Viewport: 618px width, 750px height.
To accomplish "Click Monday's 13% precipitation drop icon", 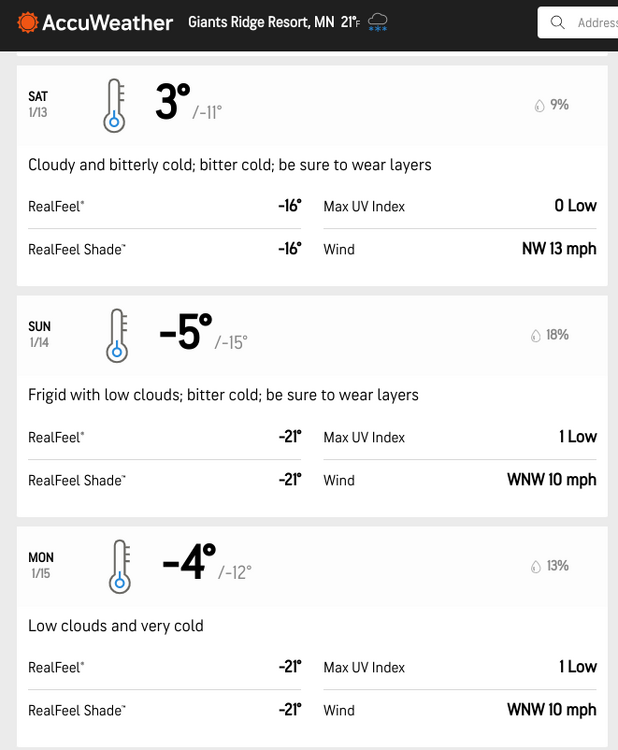I will tap(536, 566).
